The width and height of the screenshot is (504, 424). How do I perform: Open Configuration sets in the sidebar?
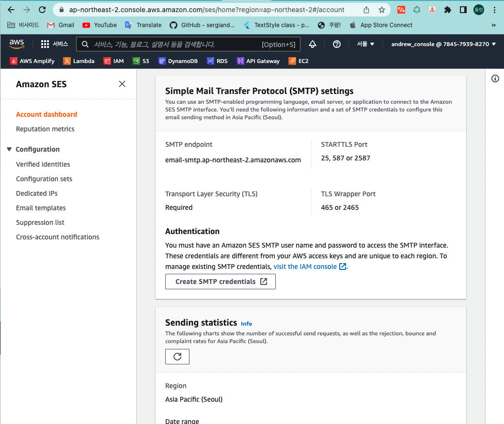[44, 179]
